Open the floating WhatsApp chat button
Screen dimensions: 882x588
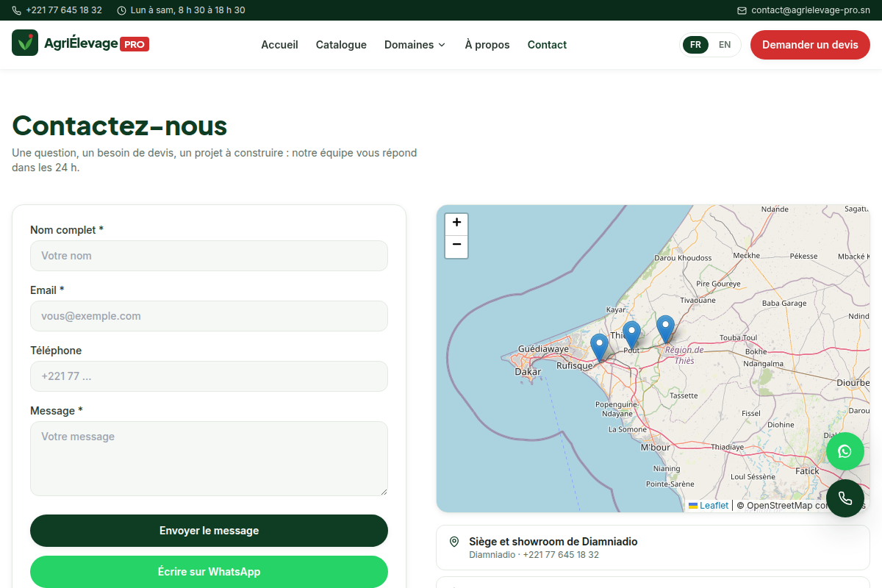pos(845,451)
